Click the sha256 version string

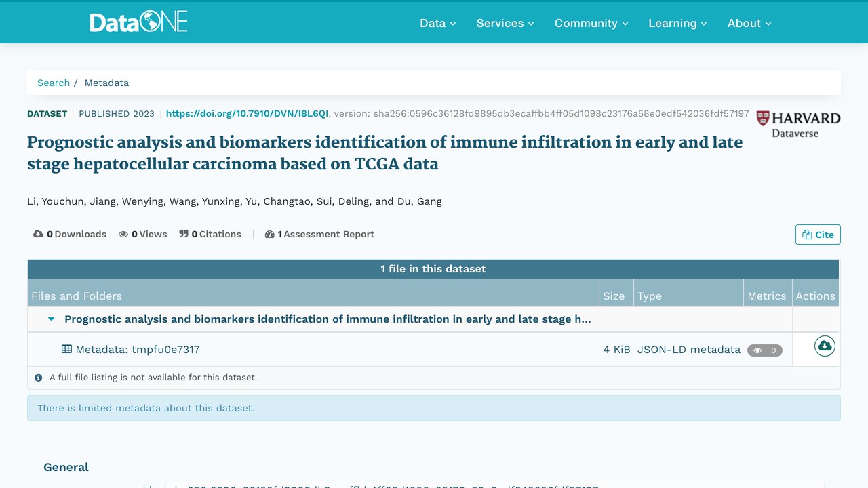pyautogui.click(x=561, y=114)
